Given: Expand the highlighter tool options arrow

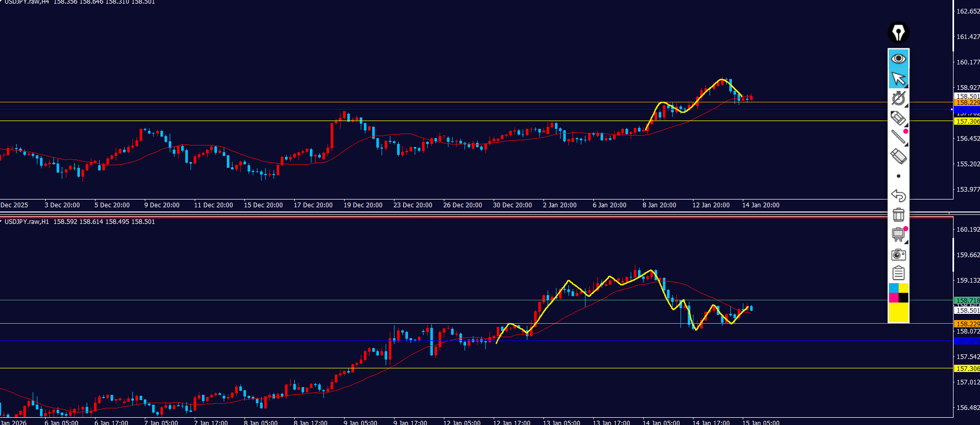Looking at the screenshot, I should pyautogui.click(x=906, y=125).
